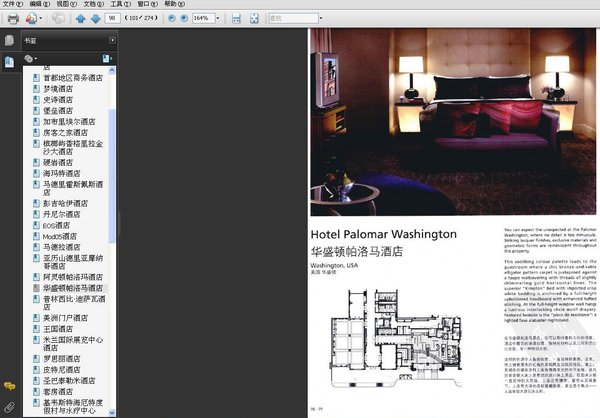Viewport: 600px width, 418px height.
Task: Open bookmark EOS酒店
Action: tap(56, 225)
